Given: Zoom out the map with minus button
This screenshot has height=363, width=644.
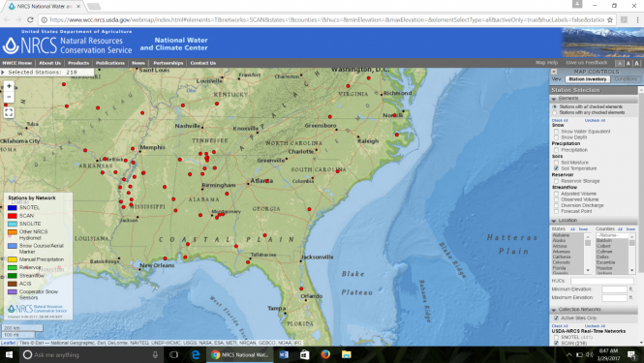Looking at the screenshot, I should pos(9,97).
